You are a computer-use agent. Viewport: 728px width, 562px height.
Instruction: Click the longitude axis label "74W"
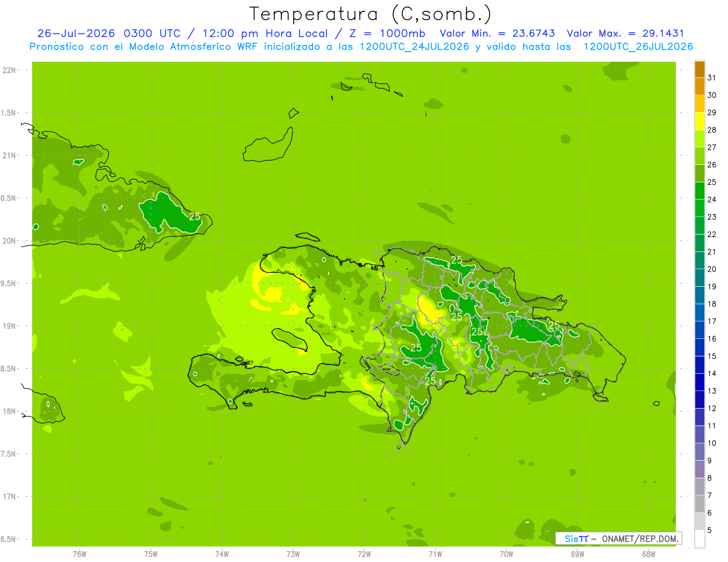click(x=222, y=554)
